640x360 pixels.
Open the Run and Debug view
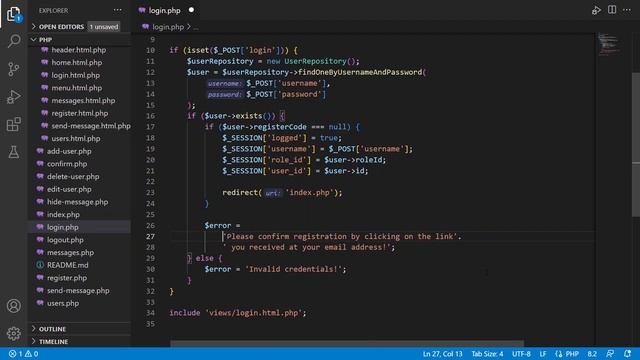[x=13, y=97]
